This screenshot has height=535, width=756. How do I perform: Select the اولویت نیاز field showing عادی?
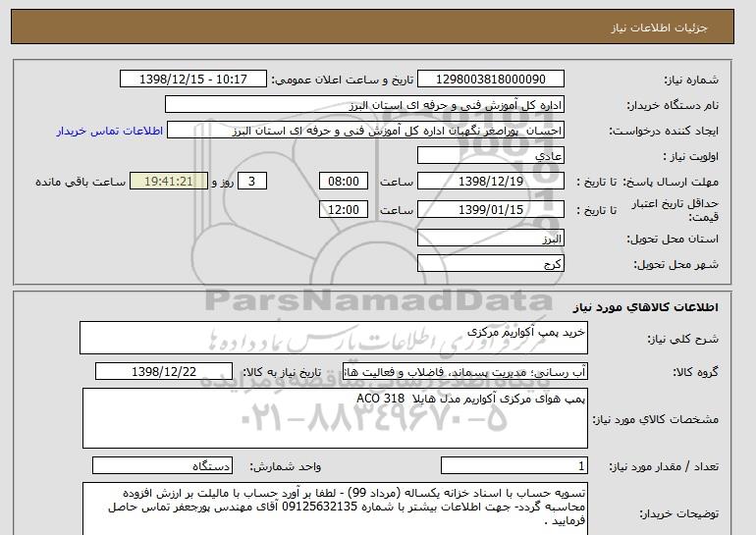[x=490, y=156]
